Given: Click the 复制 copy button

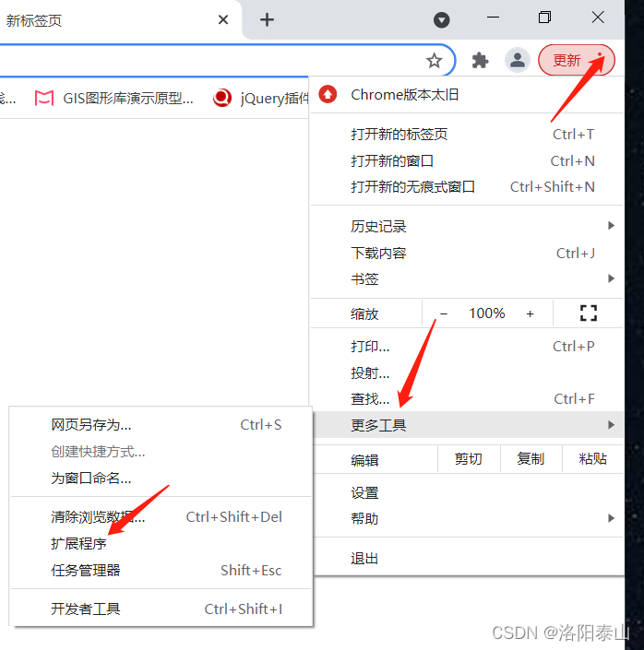Looking at the screenshot, I should (x=531, y=459).
